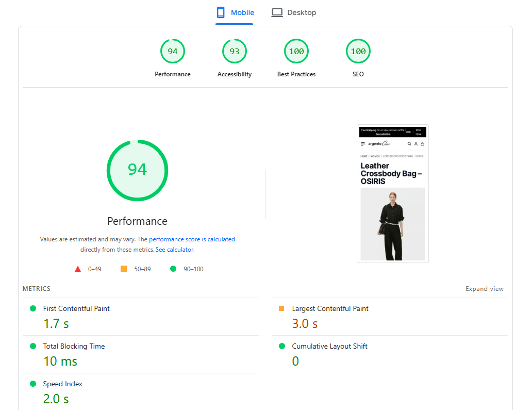Select the Accessibility 93 score gauge
The width and height of the screenshot is (532, 410).
pyautogui.click(x=234, y=52)
